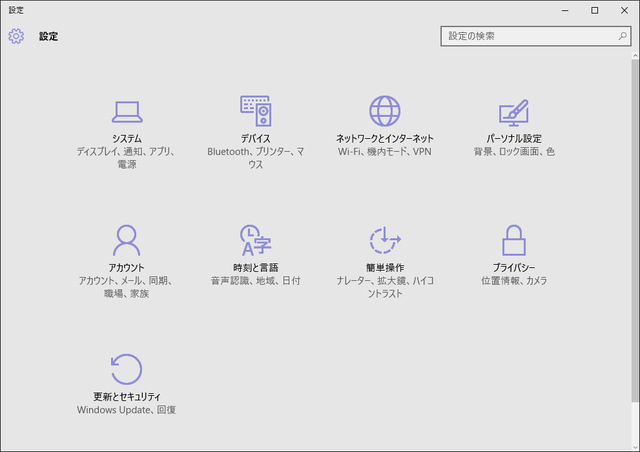Click the 簡単操作 title label
The width and height of the screenshot is (640, 452).
385,267
